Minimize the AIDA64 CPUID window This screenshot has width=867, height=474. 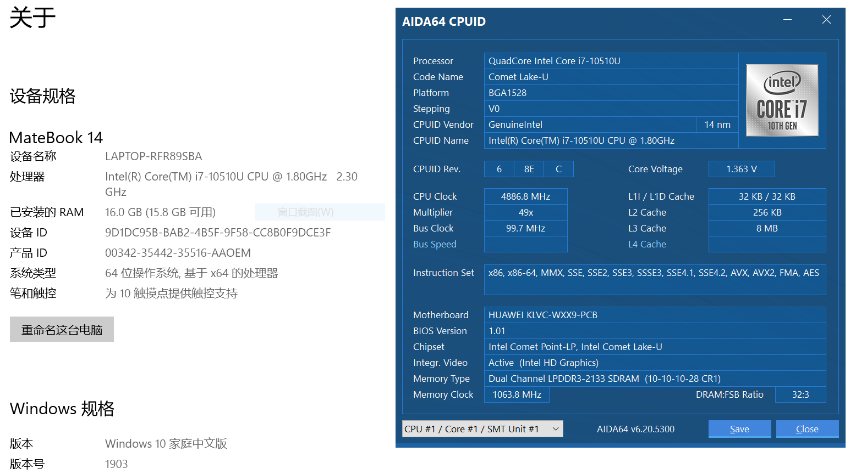787,20
